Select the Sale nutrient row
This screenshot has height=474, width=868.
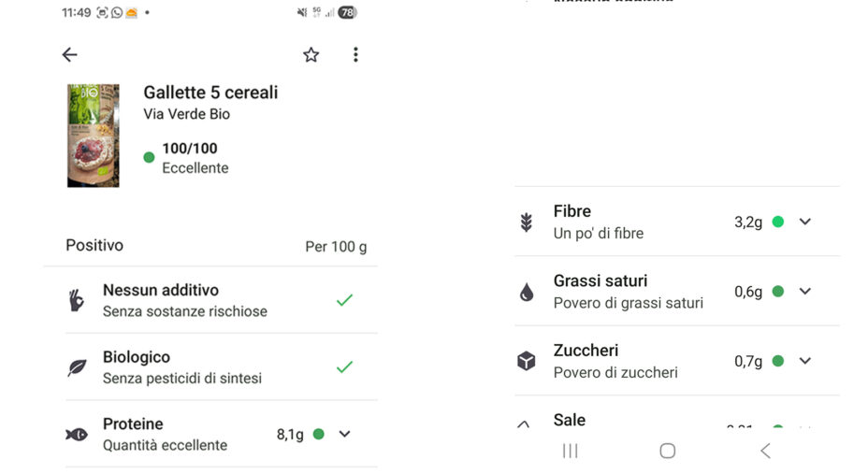tap(655, 423)
